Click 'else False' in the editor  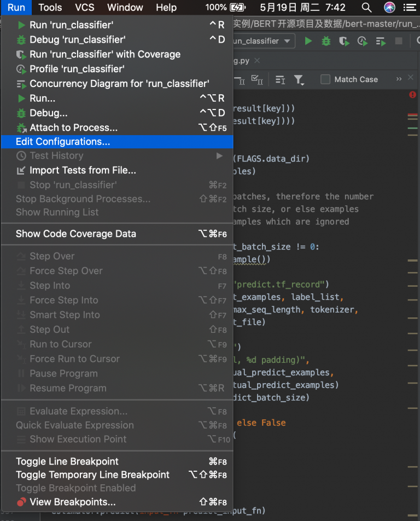point(261,422)
